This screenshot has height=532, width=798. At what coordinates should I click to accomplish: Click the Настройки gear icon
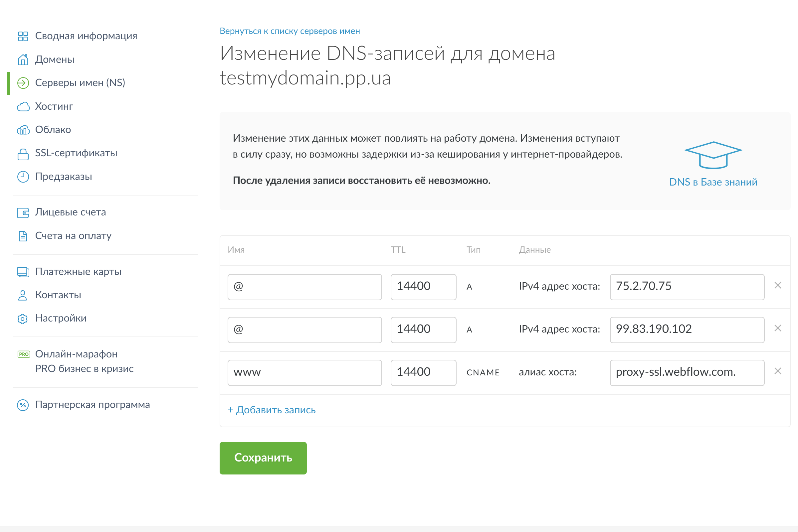tap(23, 319)
